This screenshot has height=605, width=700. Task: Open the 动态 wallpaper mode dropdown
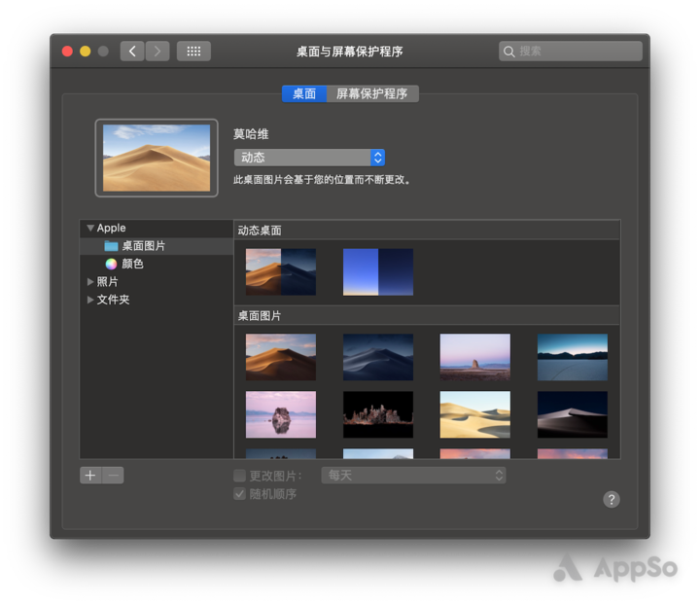pos(309,158)
